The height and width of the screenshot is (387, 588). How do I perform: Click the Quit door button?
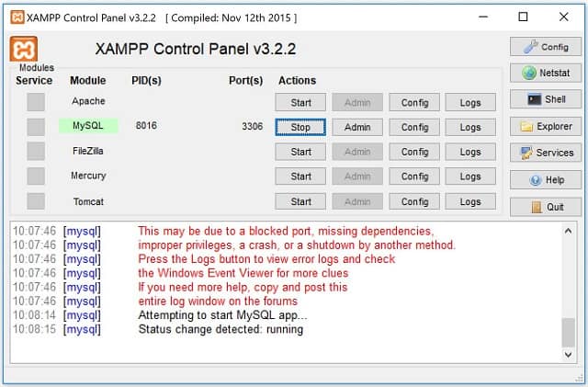[x=546, y=207]
